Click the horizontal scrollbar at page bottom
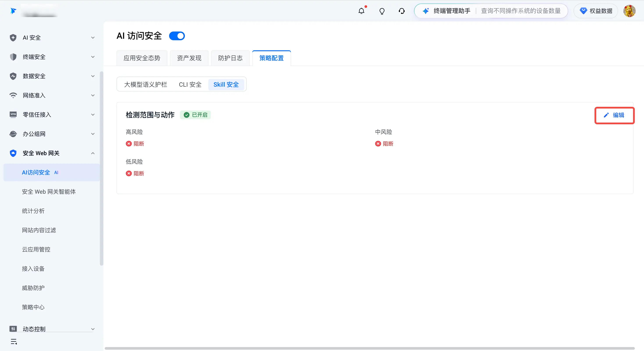The image size is (644, 351). [370, 348]
